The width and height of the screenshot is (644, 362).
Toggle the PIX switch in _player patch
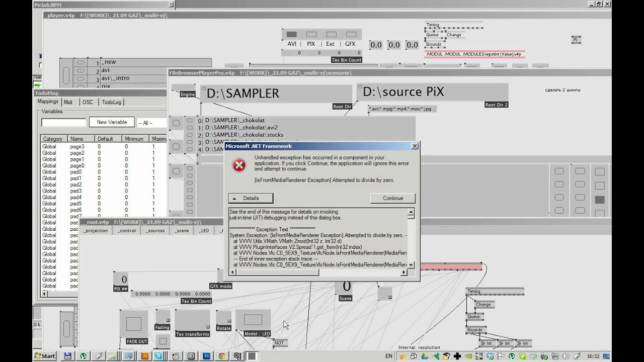click(311, 35)
